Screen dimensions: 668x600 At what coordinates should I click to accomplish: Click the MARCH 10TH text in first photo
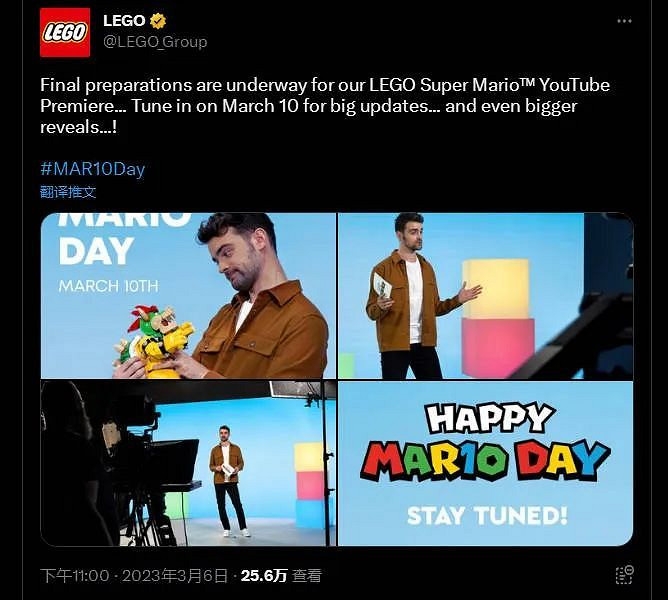[108, 286]
